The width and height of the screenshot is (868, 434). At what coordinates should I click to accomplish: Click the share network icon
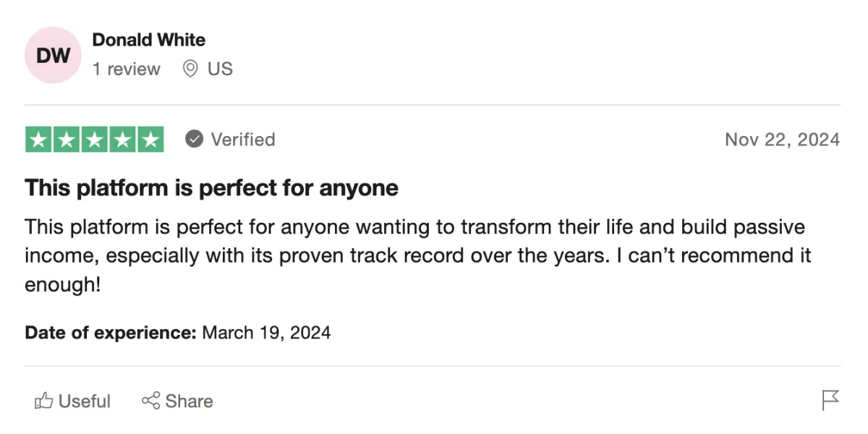point(150,401)
